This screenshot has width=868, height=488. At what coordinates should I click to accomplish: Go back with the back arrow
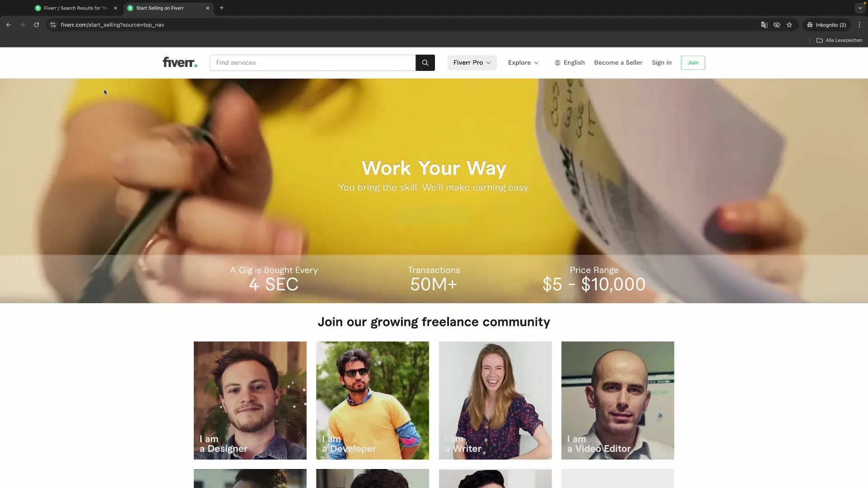9,25
